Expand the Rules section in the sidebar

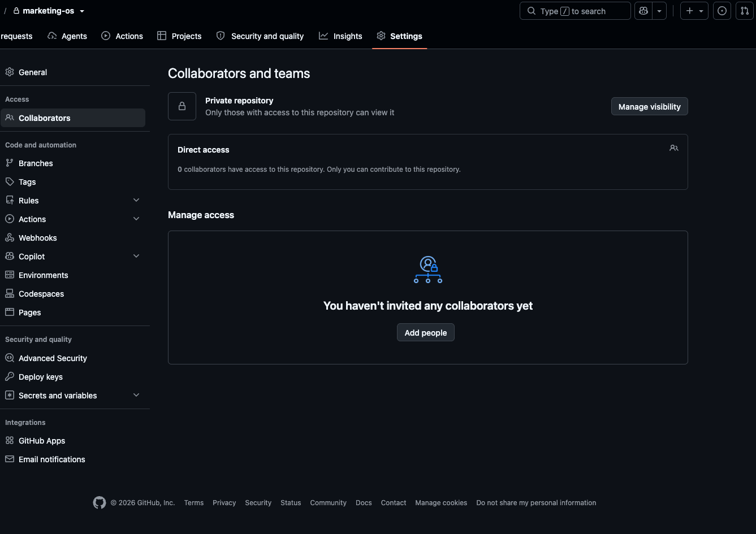pyautogui.click(x=136, y=201)
